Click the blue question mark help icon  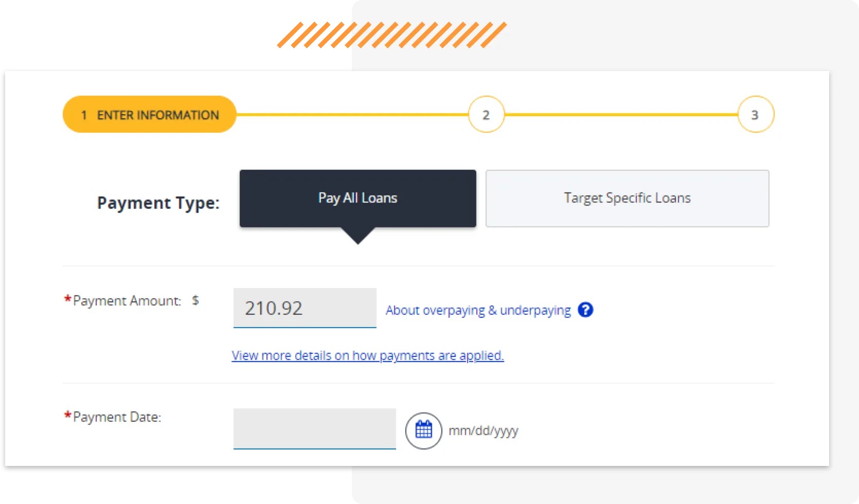point(585,310)
